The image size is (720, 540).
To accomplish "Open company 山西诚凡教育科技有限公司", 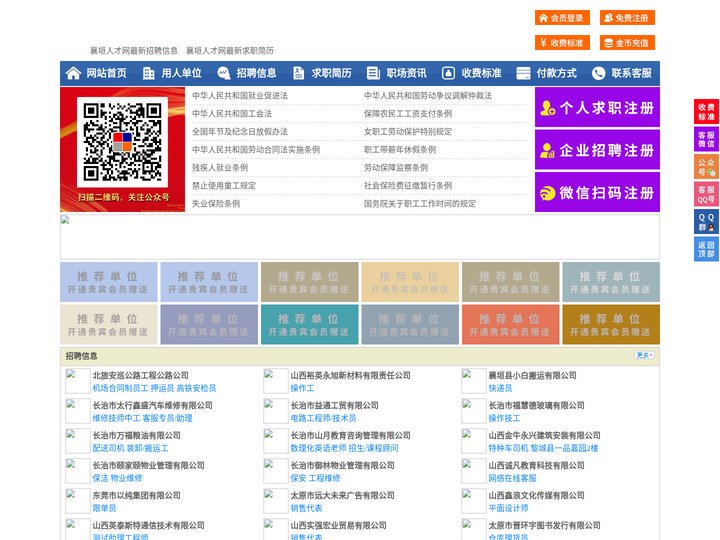I will 536,465.
